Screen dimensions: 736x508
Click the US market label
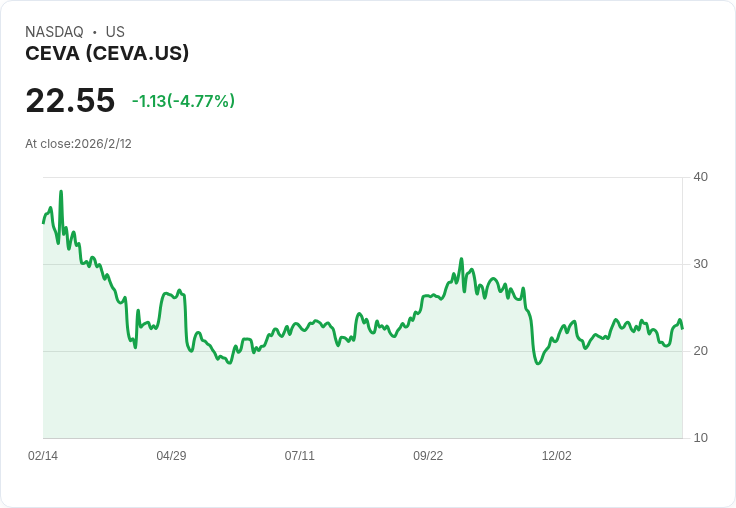pyautogui.click(x=115, y=32)
